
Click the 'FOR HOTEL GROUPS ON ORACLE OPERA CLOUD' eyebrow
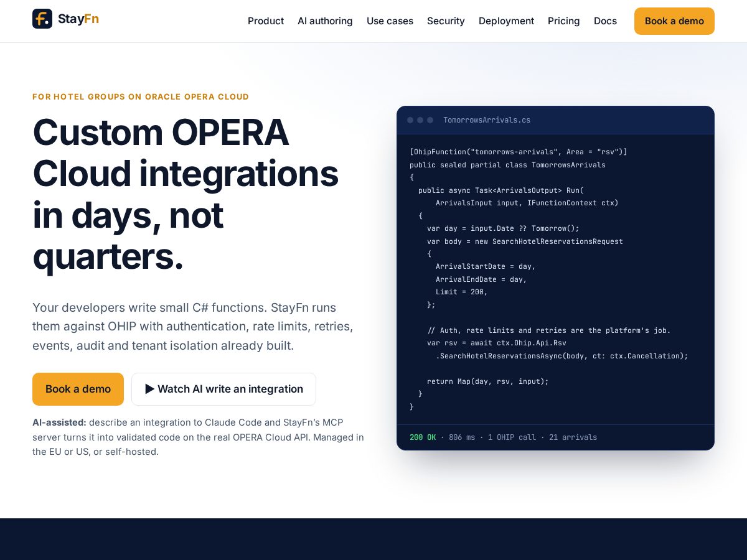(x=141, y=97)
